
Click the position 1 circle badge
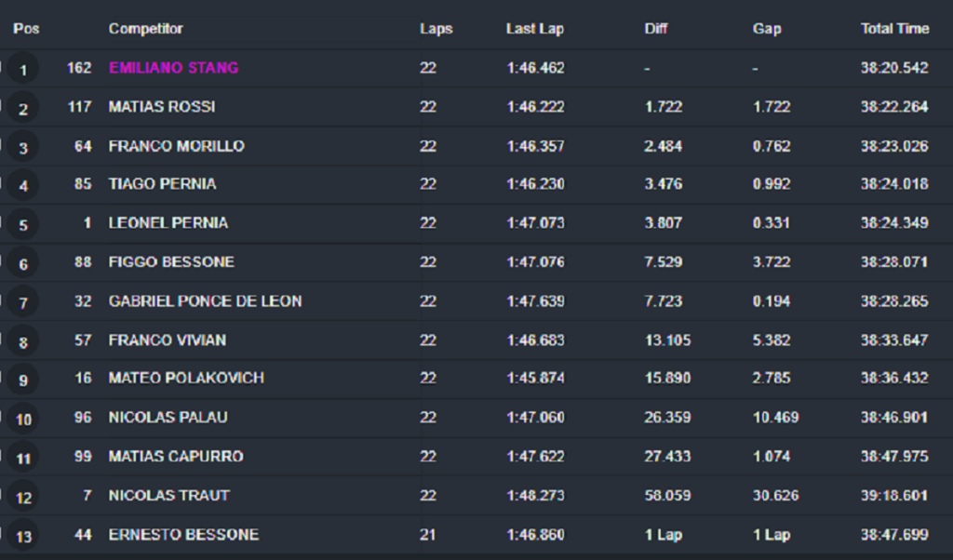tap(23, 69)
